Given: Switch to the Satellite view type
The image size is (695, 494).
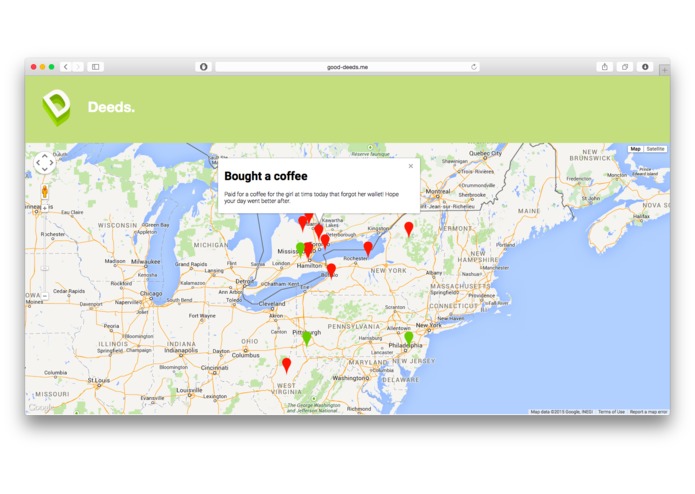Looking at the screenshot, I should (655, 149).
